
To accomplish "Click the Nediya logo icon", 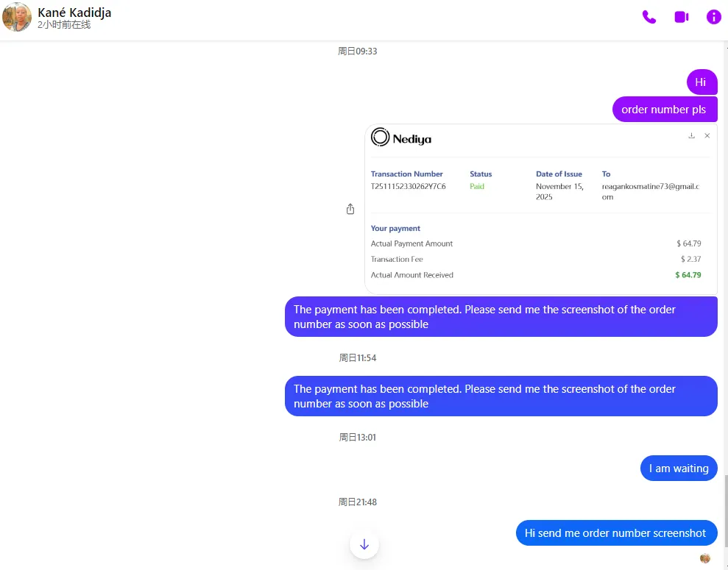I will click(x=380, y=137).
